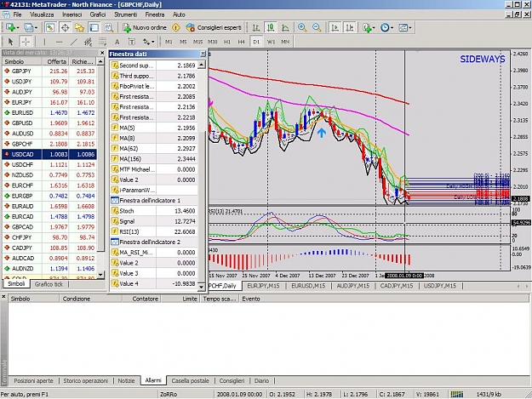Sort by the Offerta column header
Screen dimensions: 532x399
55,61
